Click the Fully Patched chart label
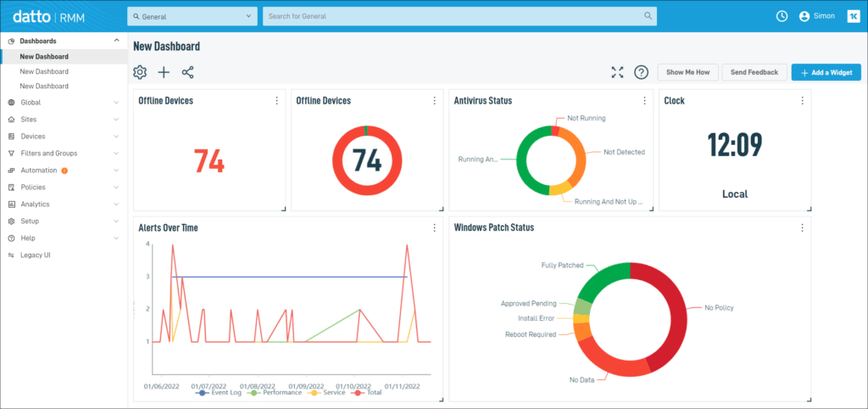 pyautogui.click(x=563, y=266)
